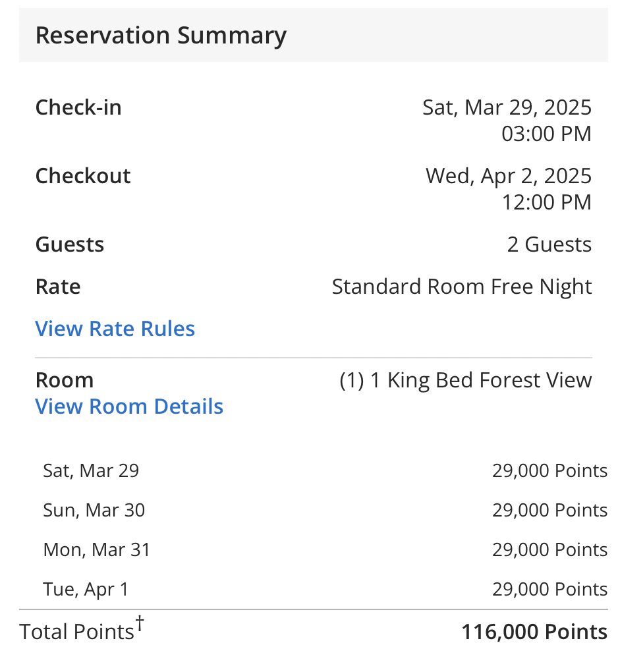Screen dimensions: 618x672
Task: Select the Wed, Apr 2, 2025 checkout date
Action: (x=508, y=175)
